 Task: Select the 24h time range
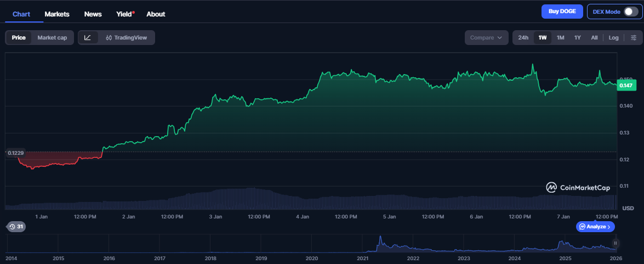[523, 38]
